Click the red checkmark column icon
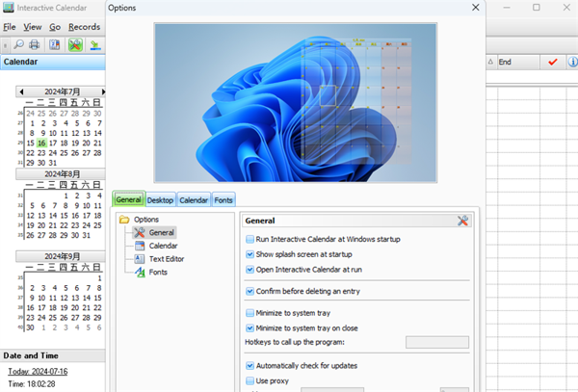The height and width of the screenshot is (392, 578). click(x=552, y=62)
